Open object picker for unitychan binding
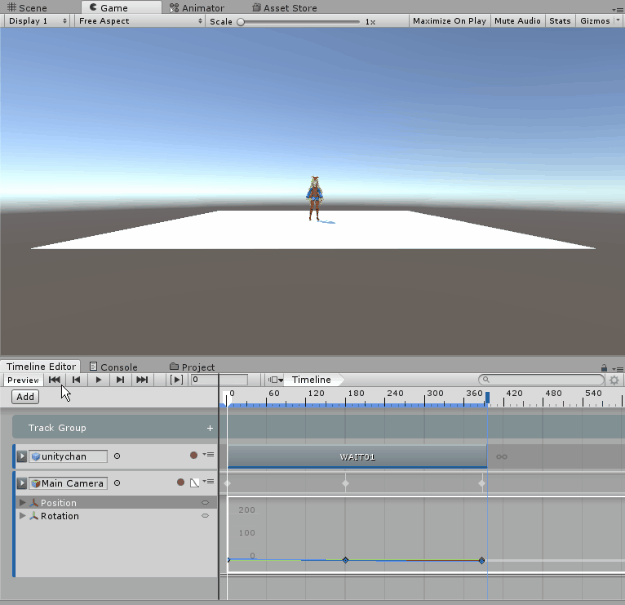This screenshot has width=625, height=605. click(117, 456)
